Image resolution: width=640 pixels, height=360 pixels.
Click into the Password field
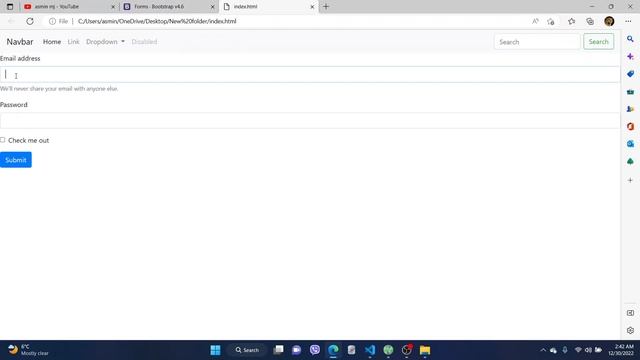click(310, 120)
